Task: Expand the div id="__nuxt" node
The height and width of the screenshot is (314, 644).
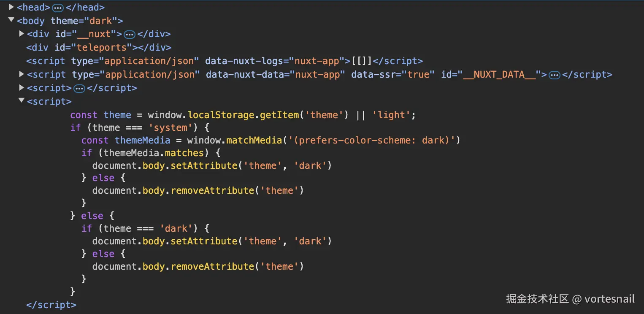Action: click(22, 34)
